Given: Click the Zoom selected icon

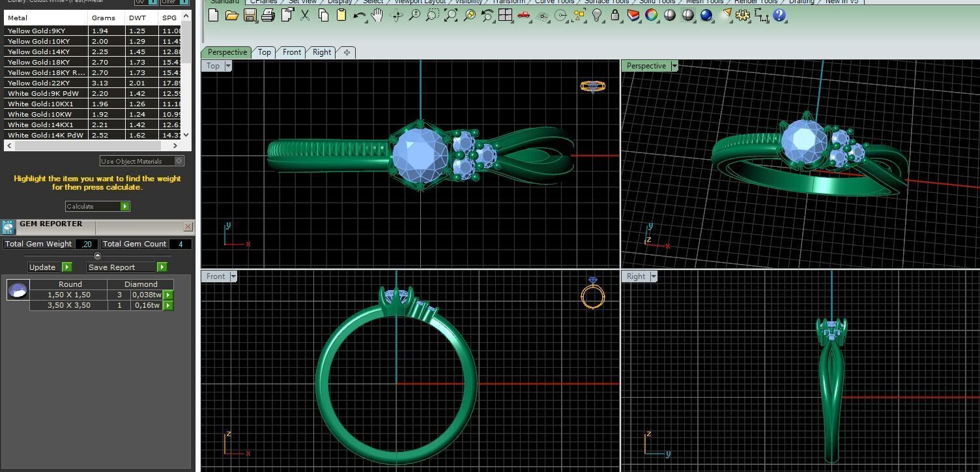Looking at the screenshot, I should 469,15.
